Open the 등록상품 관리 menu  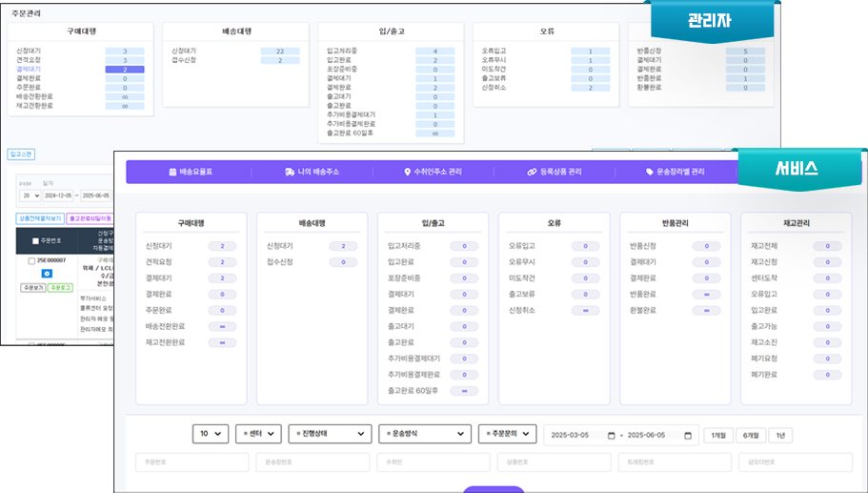click(x=555, y=172)
